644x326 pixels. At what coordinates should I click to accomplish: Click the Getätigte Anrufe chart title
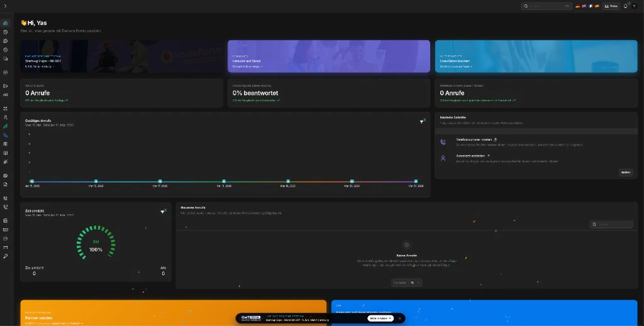38,121
